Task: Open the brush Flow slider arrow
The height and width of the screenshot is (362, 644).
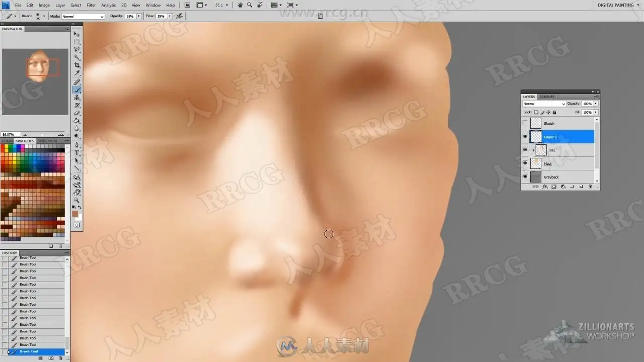Action: tap(170, 16)
